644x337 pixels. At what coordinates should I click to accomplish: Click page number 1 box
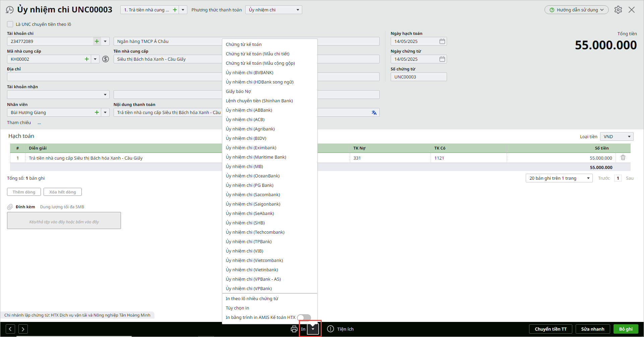pyautogui.click(x=618, y=178)
